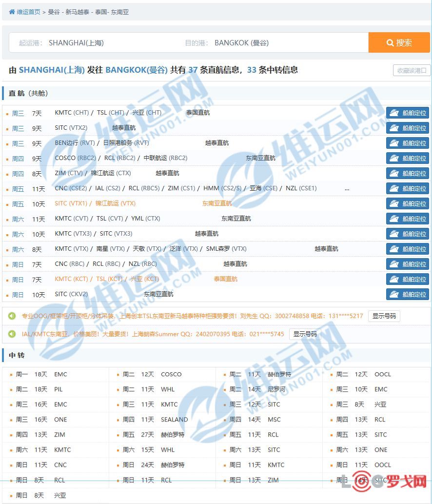Screen dimensions: 432x504
Task: Click the magnifier 搜索 search button
Action: [x=399, y=43]
